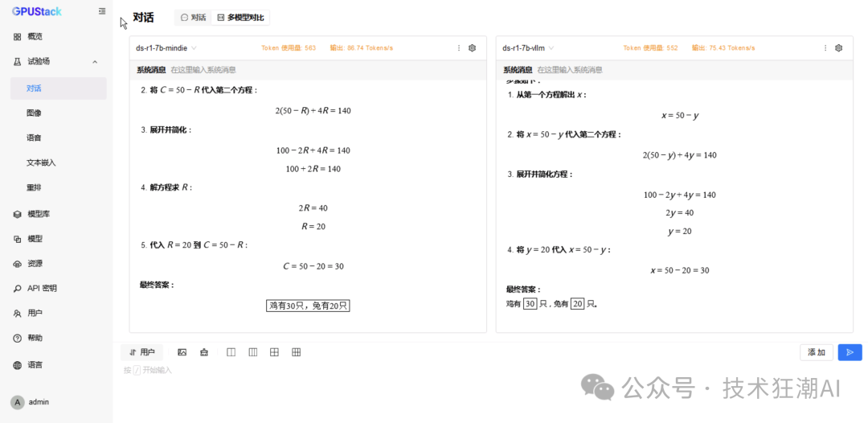Viewport: 868px width, 423px height.
Task: Click the 语言 globe icon
Action: pyautogui.click(x=17, y=365)
